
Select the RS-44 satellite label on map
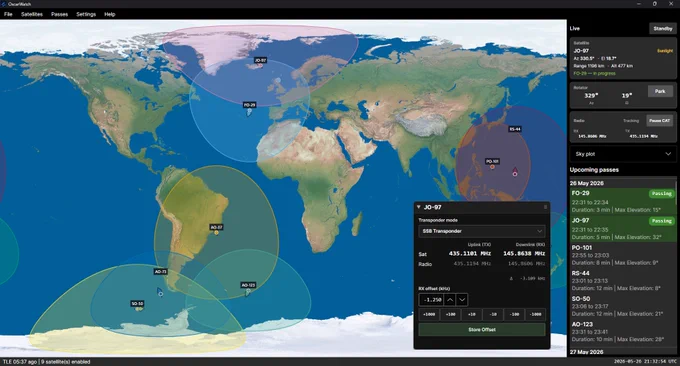515,129
